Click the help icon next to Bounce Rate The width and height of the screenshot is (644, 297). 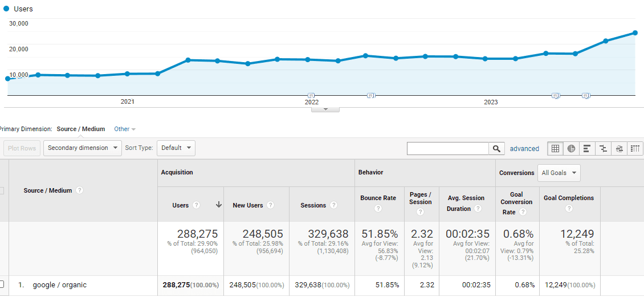pos(378,209)
